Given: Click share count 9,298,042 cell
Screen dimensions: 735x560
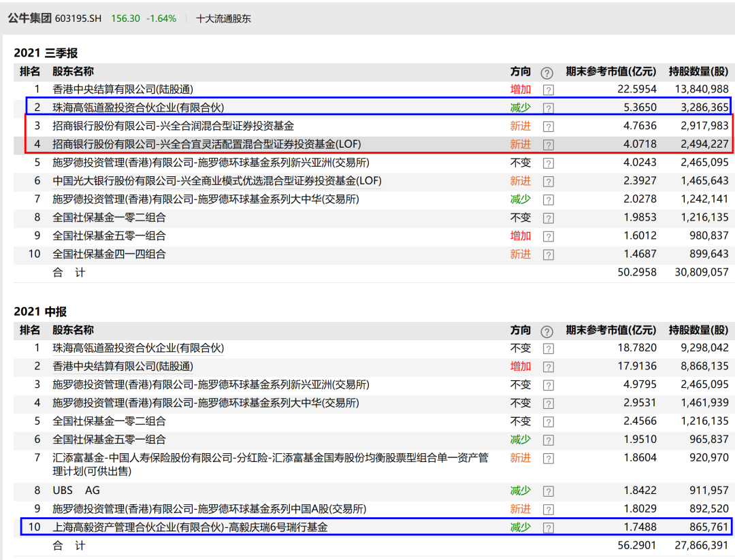Looking at the screenshot, I should pos(704,348).
